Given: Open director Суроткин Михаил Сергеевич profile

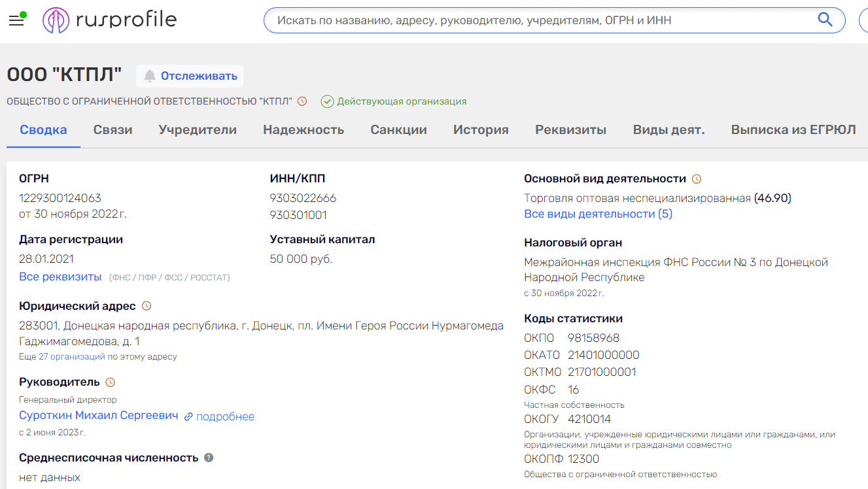Looking at the screenshot, I should tap(99, 416).
